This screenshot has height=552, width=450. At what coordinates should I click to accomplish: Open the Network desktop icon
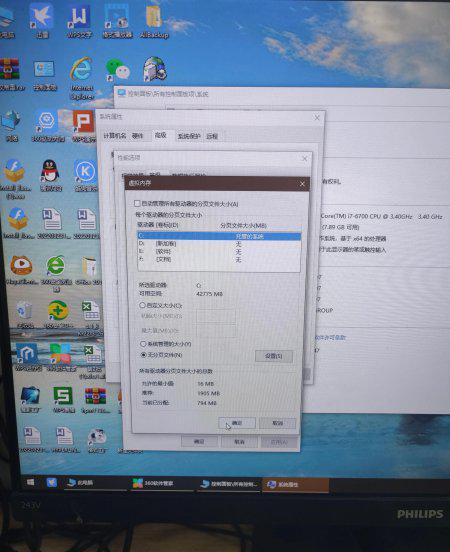11,125
